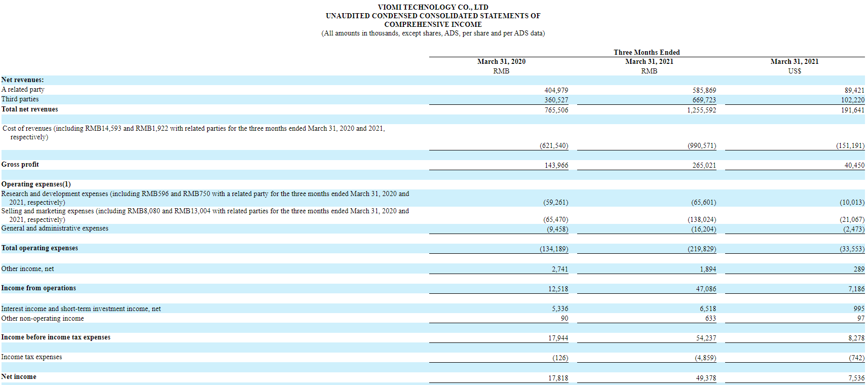Select gross profit value 143,966
The width and height of the screenshot is (868, 385).
pos(556,165)
